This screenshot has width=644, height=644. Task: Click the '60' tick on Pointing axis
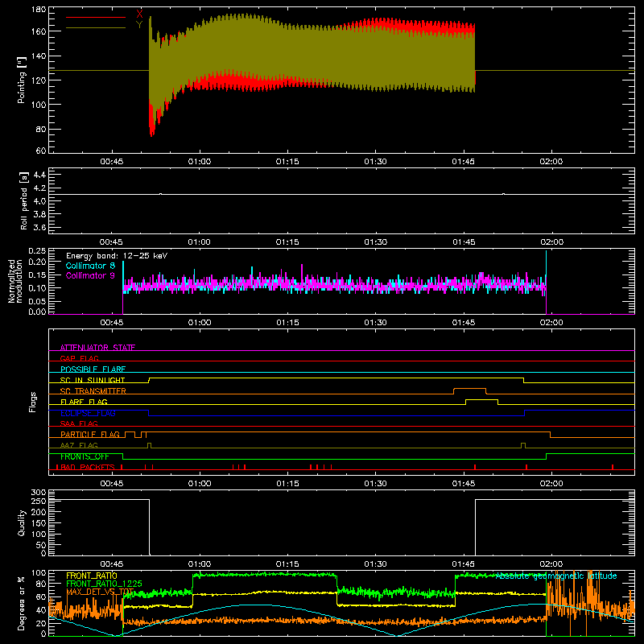pyautogui.click(x=41, y=151)
